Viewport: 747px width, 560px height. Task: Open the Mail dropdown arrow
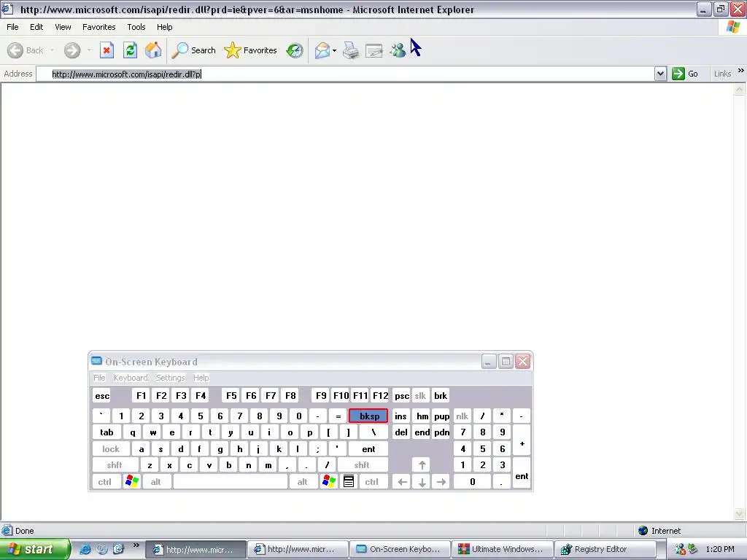(x=334, y=50)
